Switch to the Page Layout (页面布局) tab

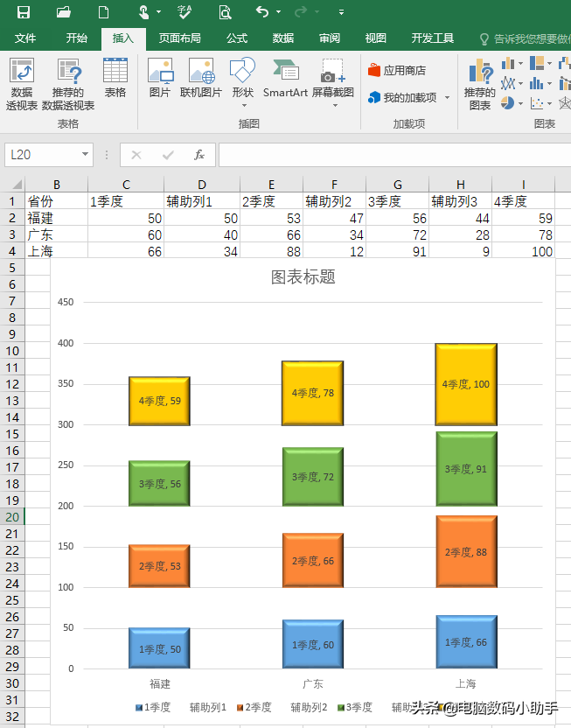coord(179,38)
